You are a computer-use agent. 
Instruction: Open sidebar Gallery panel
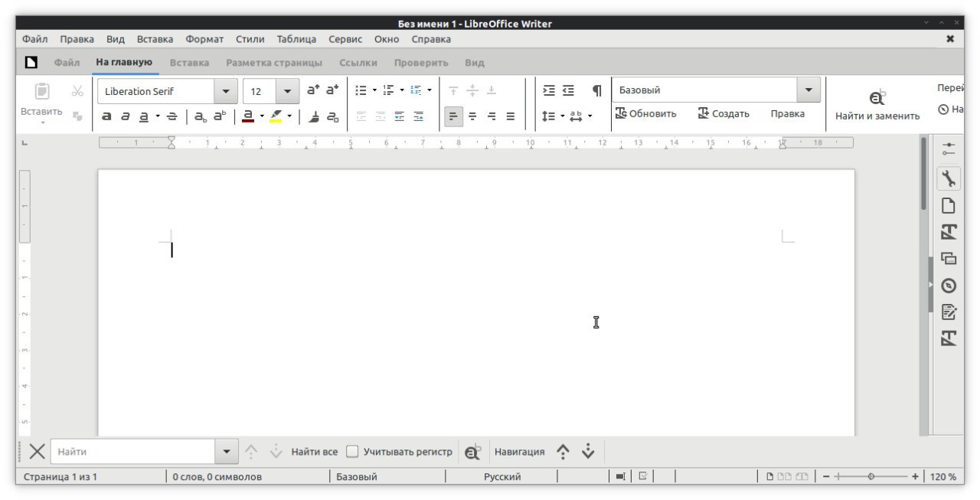tap(949, 258)
